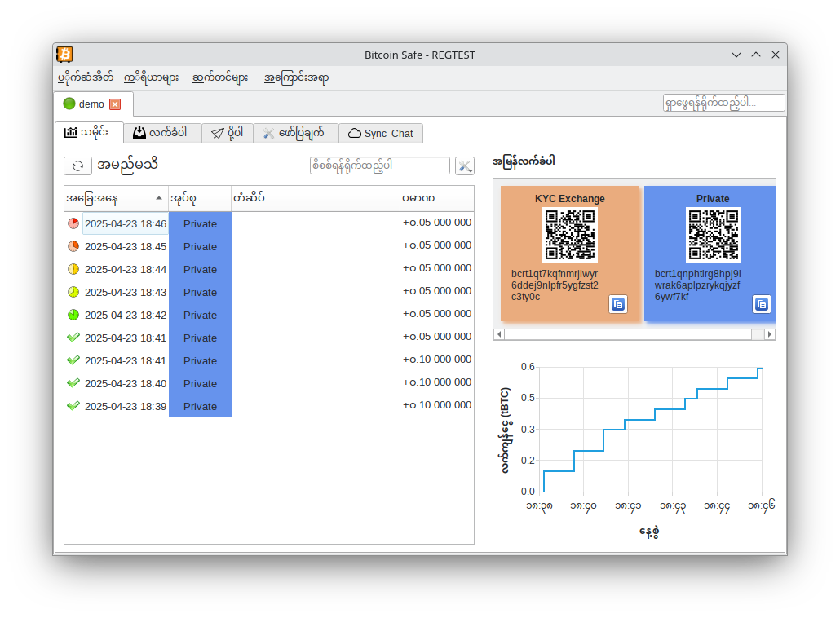840x618 pixels.
Task: Sort by the အခြေအနေ (Status) column header
Action: click(116, 199)
